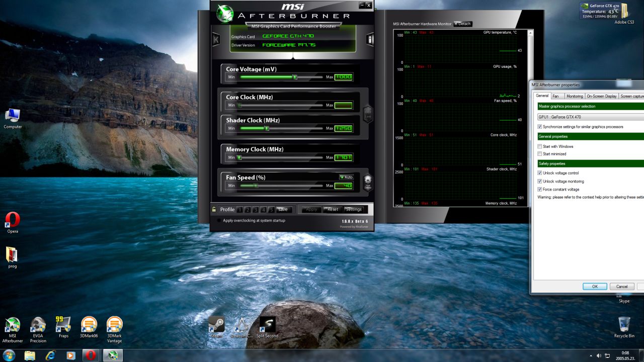Click the MSI Afterburner logo emblem

pos(225,13)
